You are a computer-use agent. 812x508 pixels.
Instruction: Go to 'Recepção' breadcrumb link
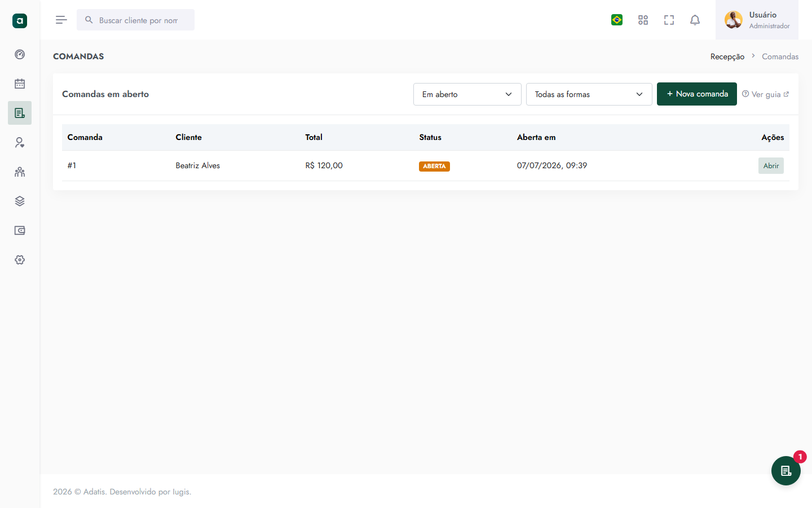tap(727, 56)
